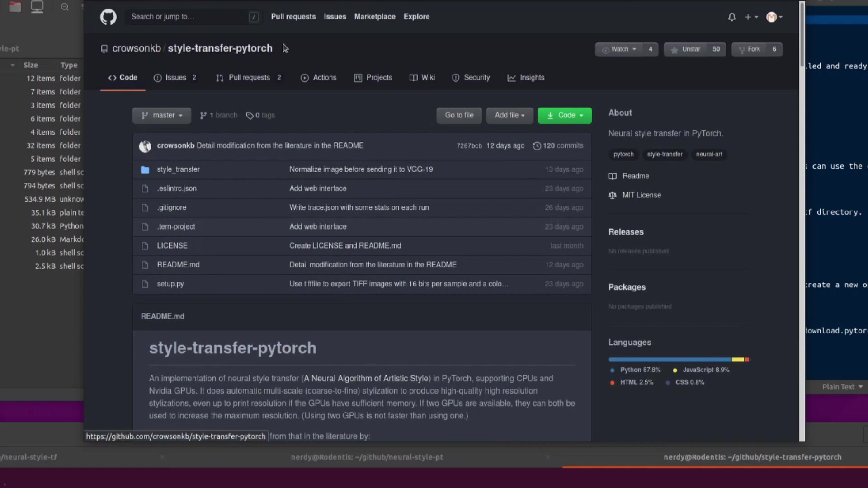Open 'Write trace.json with some stats' commit

359,208
